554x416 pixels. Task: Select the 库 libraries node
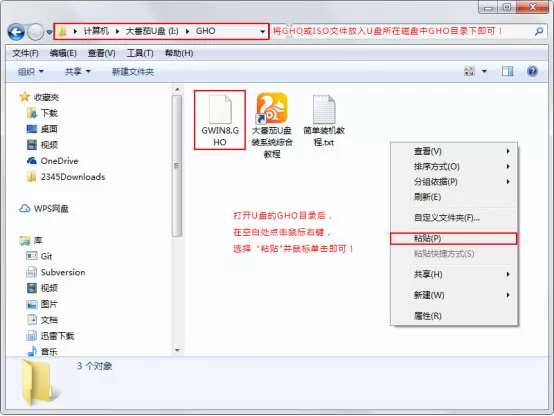(31, 240)
